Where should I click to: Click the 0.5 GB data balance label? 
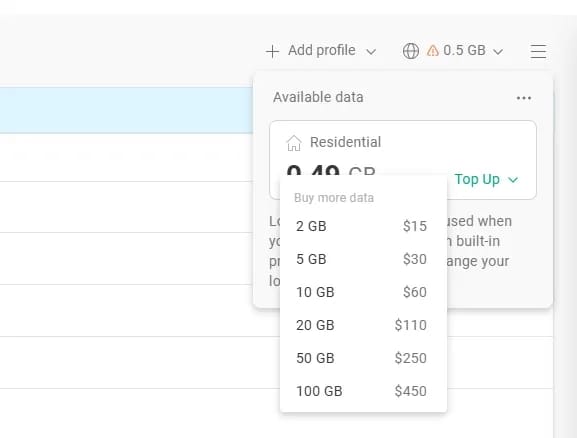pyautogui.click(x=464, y=50)
